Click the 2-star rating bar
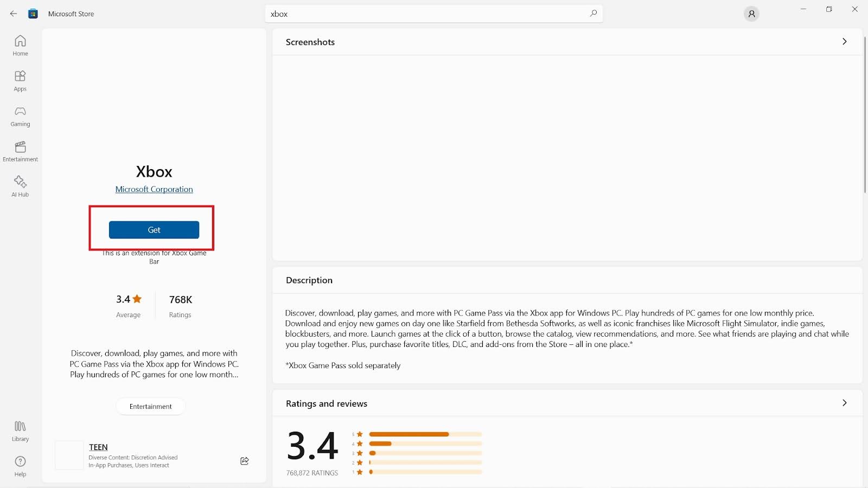The height and width of the screenshot is (488, 868). point(425,463)
